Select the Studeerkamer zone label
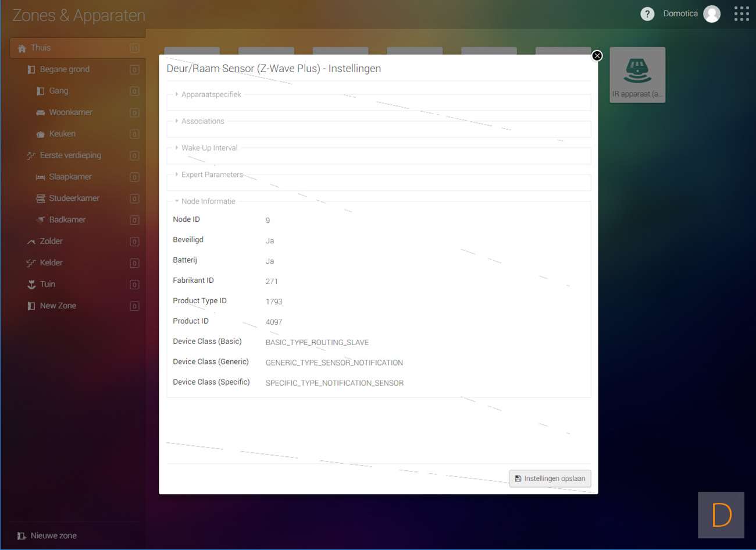The height and width of the screenshot is (550, 756). tap(74, 198)
